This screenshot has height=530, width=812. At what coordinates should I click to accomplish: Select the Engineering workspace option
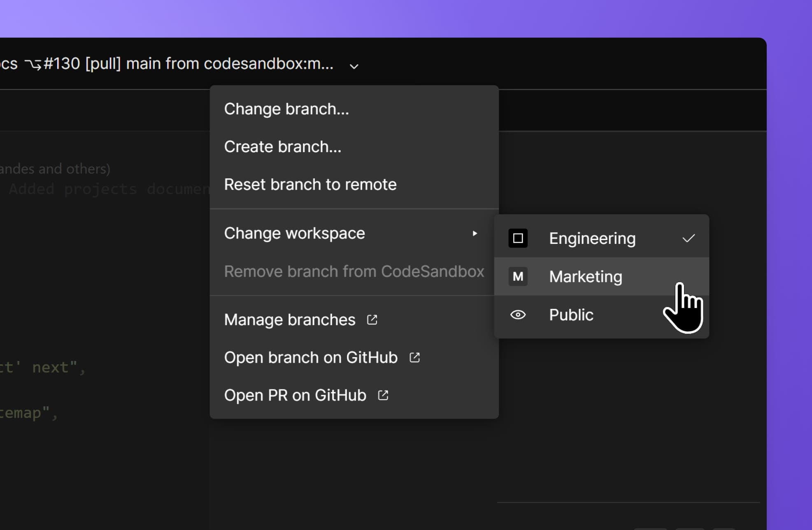[x=592, y=238]
